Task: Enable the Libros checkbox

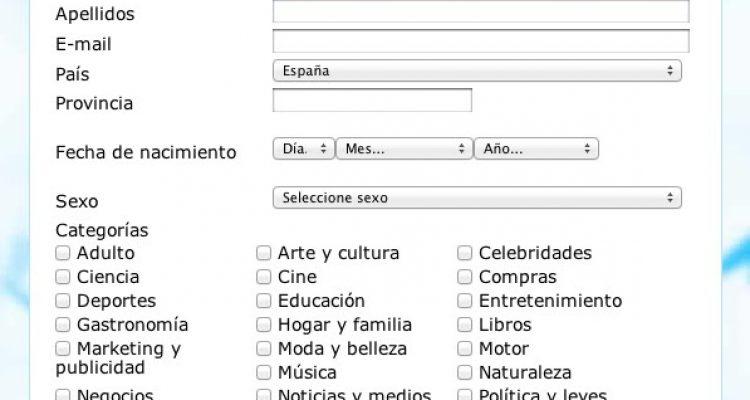Action: pyautogui.click(x=464, y=325)
